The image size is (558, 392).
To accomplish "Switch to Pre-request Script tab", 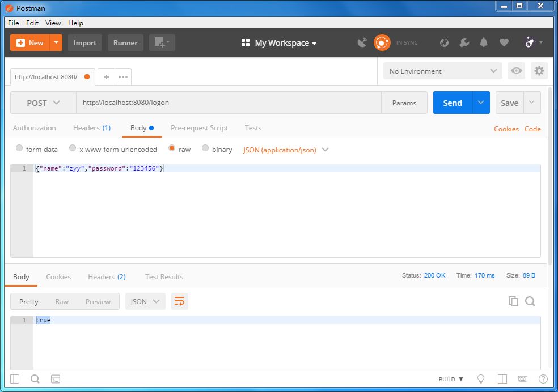I will [199, 128].
